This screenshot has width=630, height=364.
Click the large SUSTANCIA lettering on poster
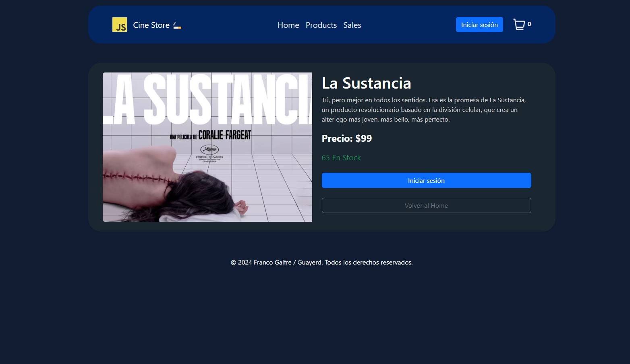(228, 99)
